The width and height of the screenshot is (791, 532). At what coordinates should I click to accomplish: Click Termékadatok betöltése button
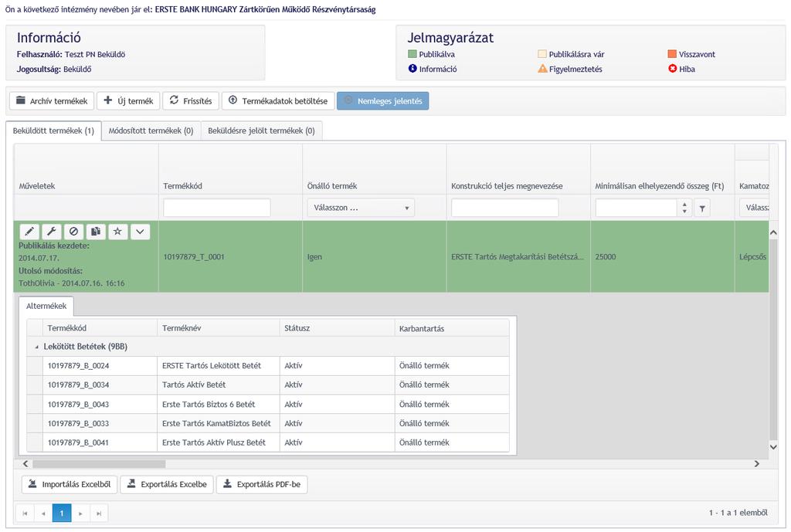[278, 101]
